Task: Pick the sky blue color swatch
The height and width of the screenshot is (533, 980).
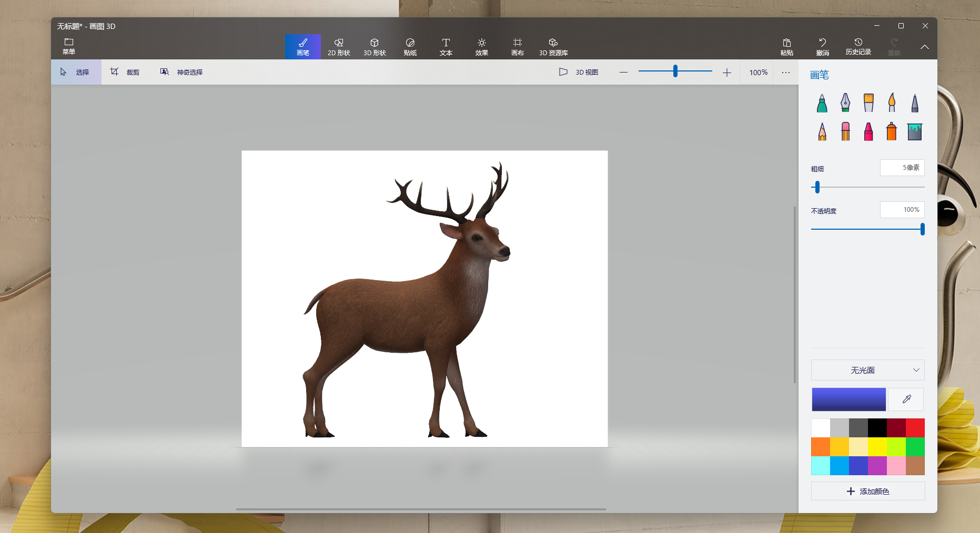Action: (840, 466)
